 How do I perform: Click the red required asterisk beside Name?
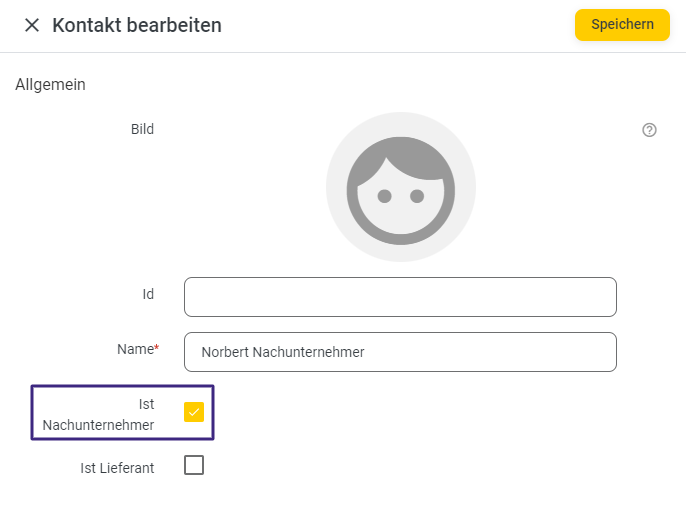[157, 347]
